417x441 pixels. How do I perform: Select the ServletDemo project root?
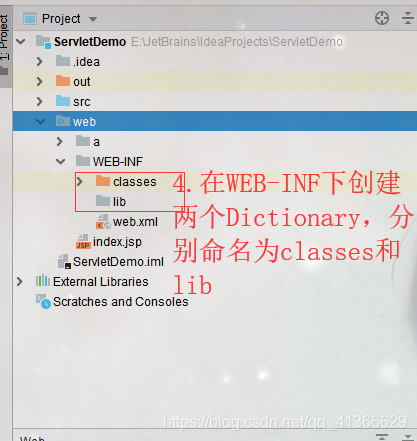click(90, 42)
